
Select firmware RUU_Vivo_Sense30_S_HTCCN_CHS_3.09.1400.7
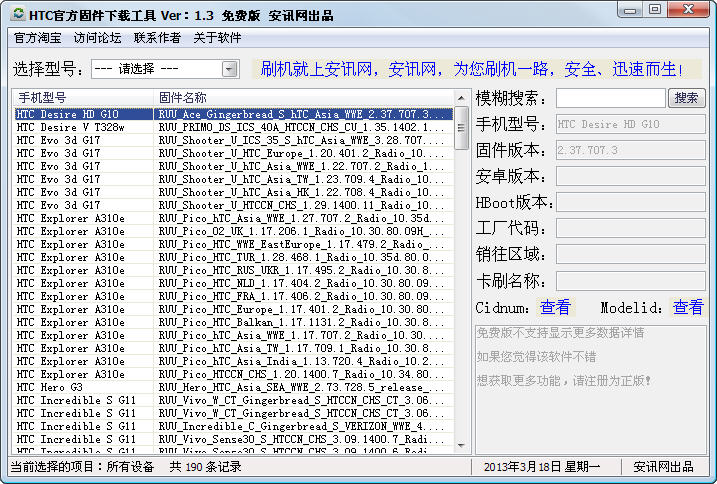234,439
